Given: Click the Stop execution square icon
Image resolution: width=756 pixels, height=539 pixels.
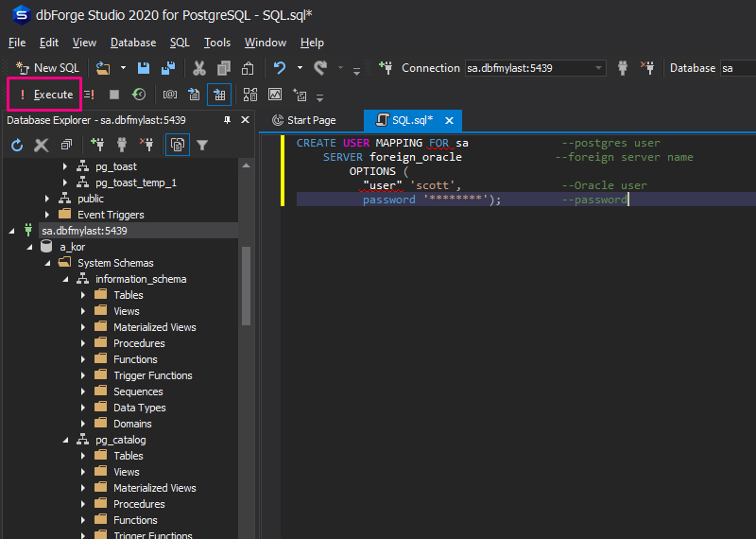Looking at the screenshot, I should point(114,95).
